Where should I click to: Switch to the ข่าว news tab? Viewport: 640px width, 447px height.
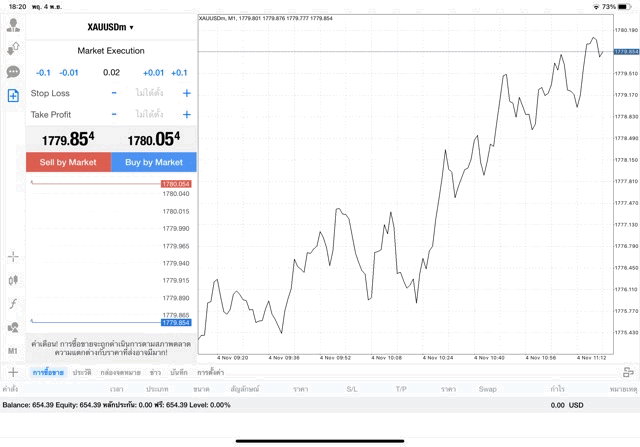pos(155,372)
